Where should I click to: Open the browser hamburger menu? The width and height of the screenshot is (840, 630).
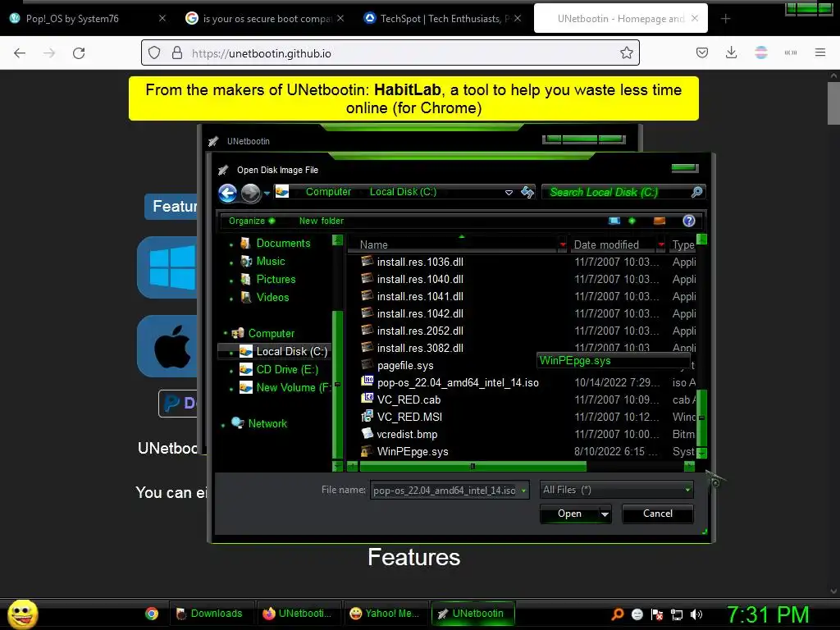tap(820, 52)
